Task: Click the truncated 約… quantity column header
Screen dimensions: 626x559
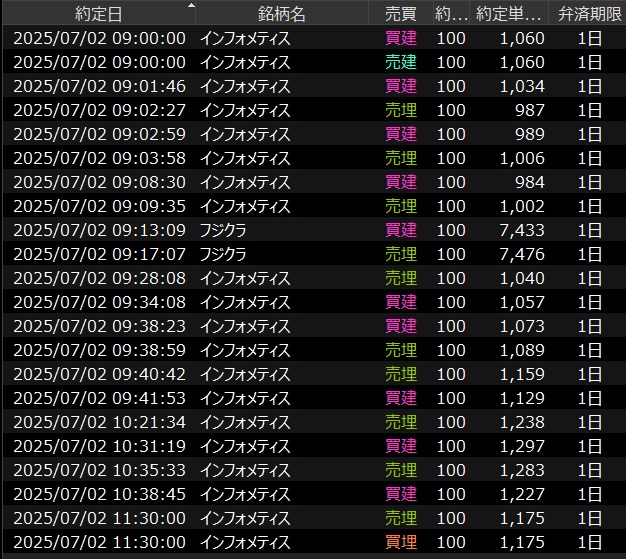Action: tap(451, 14)
